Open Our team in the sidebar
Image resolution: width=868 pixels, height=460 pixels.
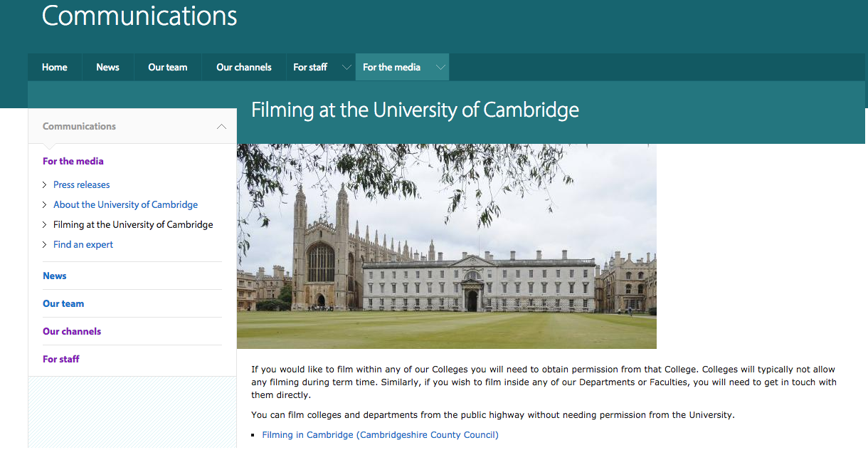(x=63, y=304)
